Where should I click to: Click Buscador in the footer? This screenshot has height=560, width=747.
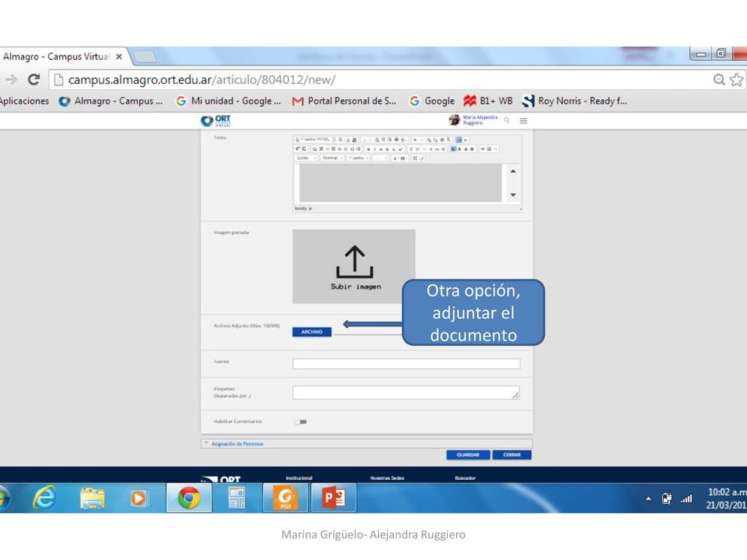click(465, 478)
